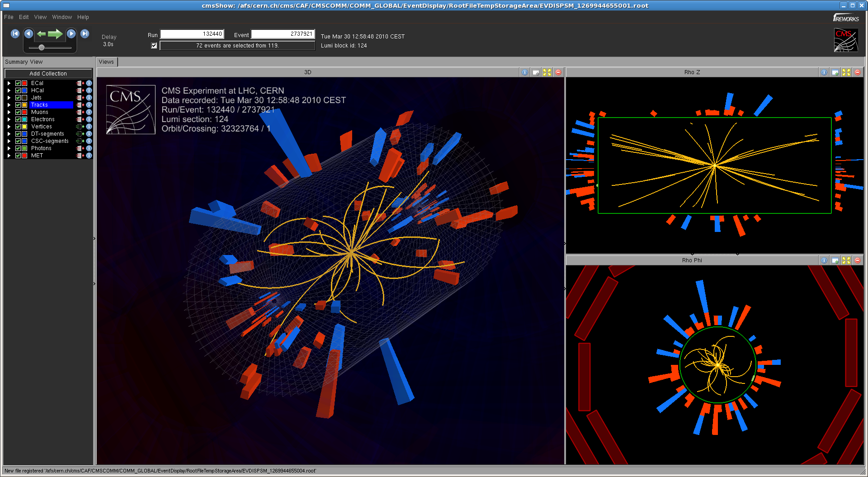Open the info icon for the CSC-segments collection
This screenshot has width=868, height=477.
(89, 141)
